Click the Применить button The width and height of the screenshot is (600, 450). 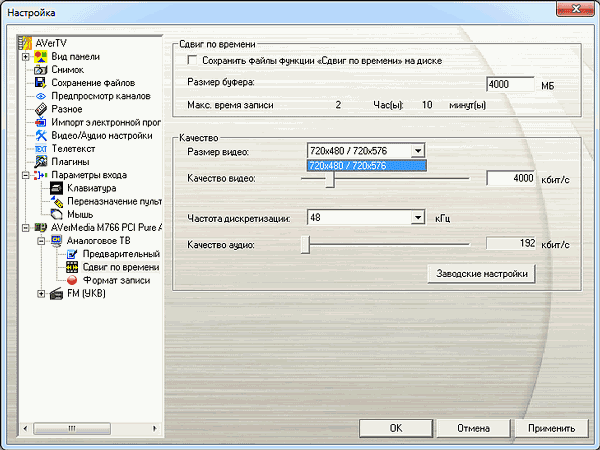click(551, 428)
